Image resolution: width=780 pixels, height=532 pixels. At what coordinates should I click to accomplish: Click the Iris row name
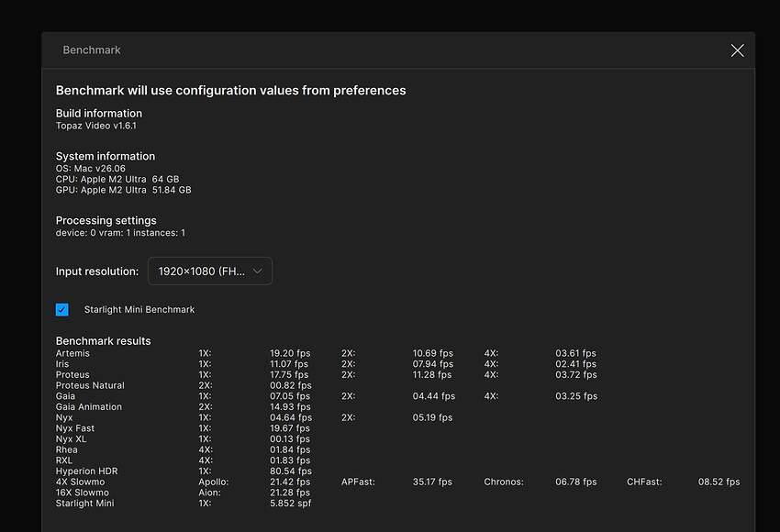[62, 364]
